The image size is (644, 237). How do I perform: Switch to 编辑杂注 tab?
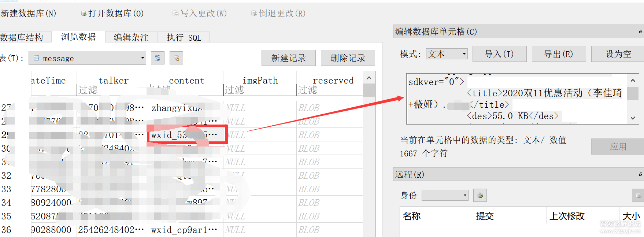(x=131, y=37)
